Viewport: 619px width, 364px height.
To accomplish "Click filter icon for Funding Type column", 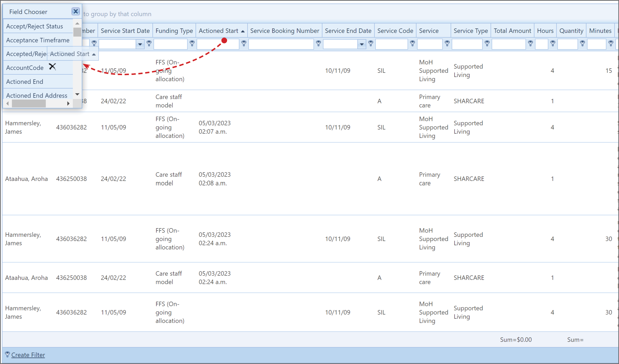I will [192, 44].
